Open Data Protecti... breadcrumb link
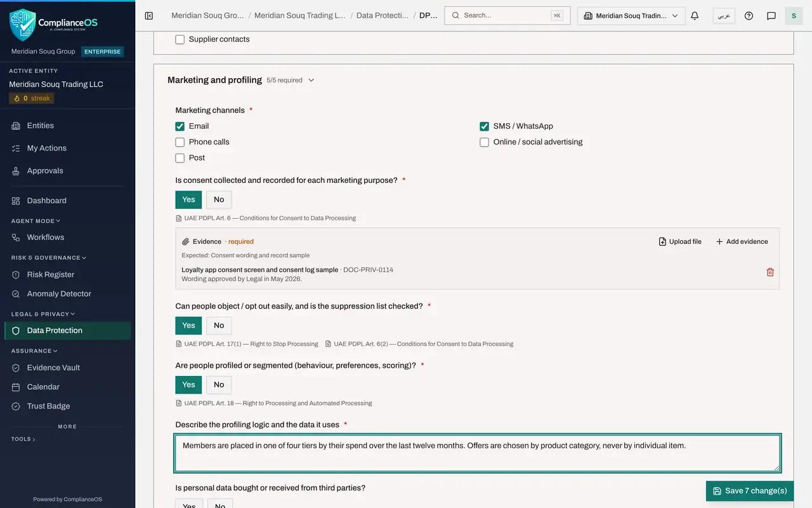 [x=383, y=15]
